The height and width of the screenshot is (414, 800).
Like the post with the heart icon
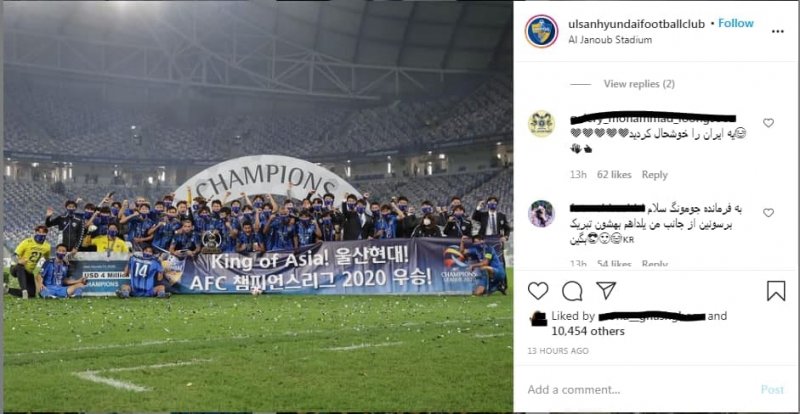coord(538,291)
